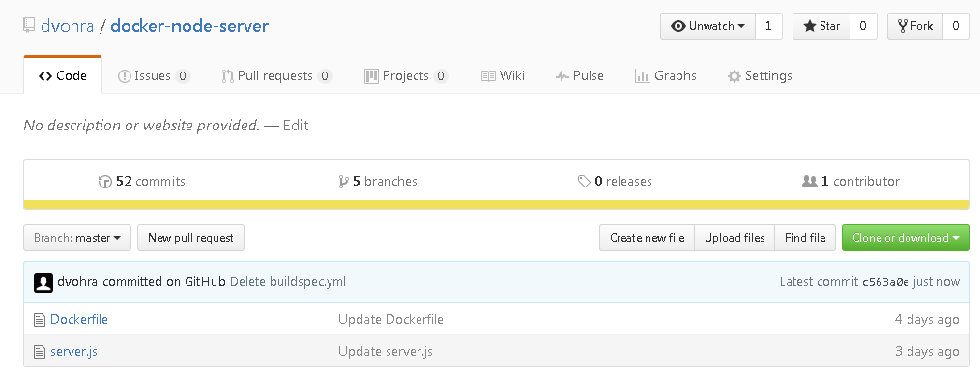The height and width of the screenshot is (373, 980).
Task: Click the server.js file icon
Action: pos(40,352)
